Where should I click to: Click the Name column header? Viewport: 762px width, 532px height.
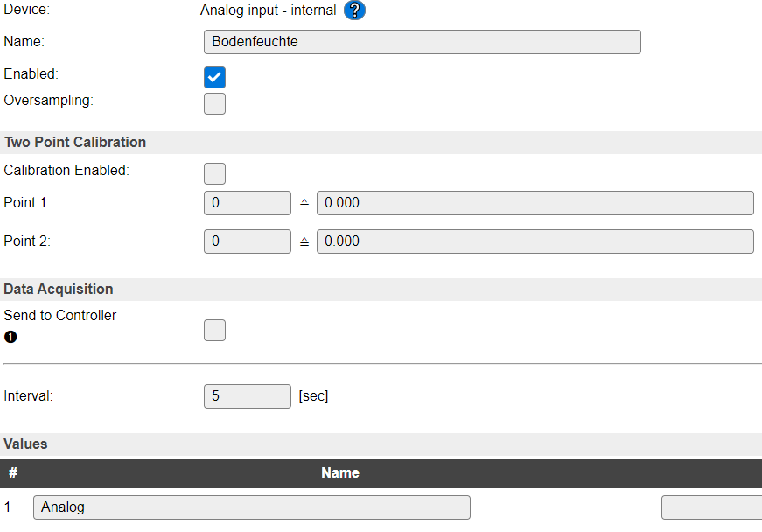click(x=340, y=473)
